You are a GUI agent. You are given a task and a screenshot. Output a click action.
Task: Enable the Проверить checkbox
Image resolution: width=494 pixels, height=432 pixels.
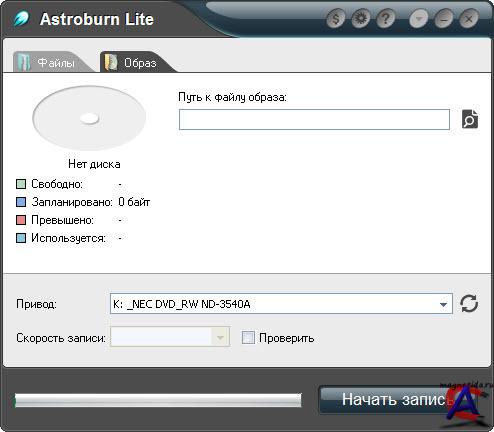click(248, 338)
